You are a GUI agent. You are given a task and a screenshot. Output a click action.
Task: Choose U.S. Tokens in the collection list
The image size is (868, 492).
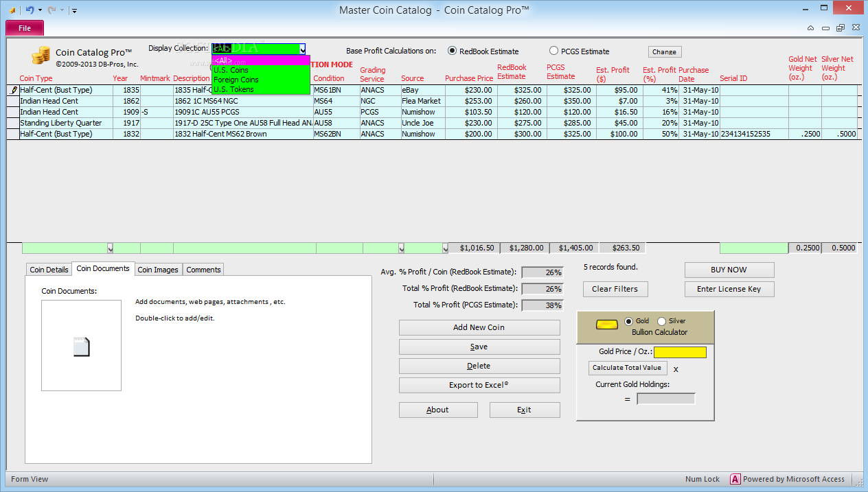(x=261, y=89)
